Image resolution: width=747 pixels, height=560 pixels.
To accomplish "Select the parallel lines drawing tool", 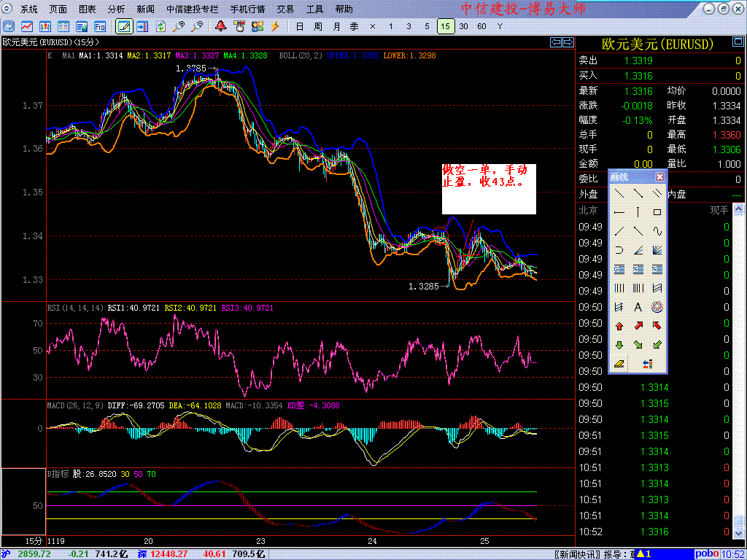I will tap(657, 193).
